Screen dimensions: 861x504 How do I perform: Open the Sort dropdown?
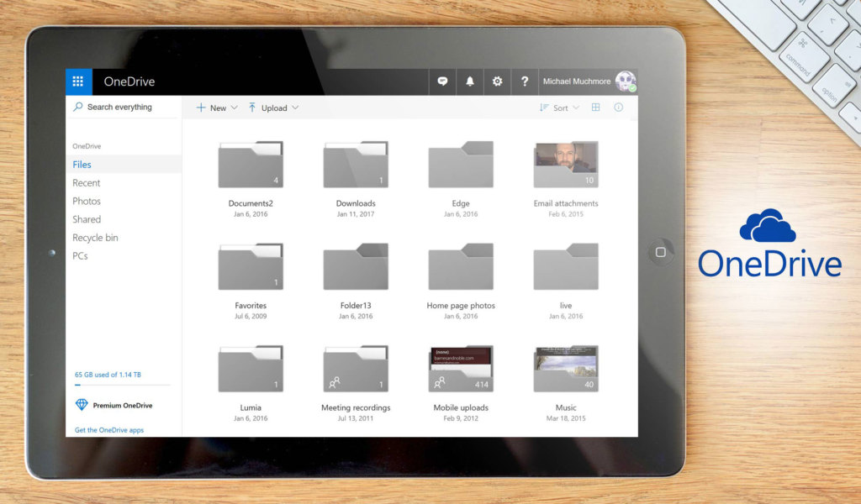coord(559,108)
